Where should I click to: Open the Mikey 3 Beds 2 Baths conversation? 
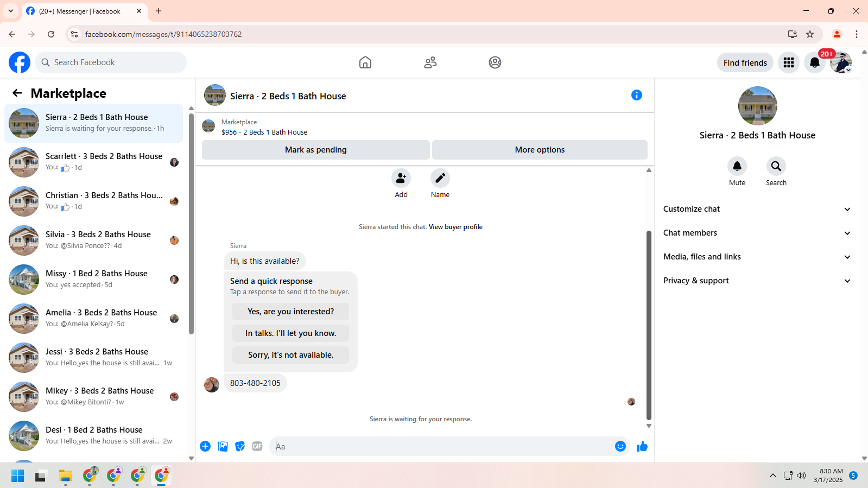tap(94, 397)
